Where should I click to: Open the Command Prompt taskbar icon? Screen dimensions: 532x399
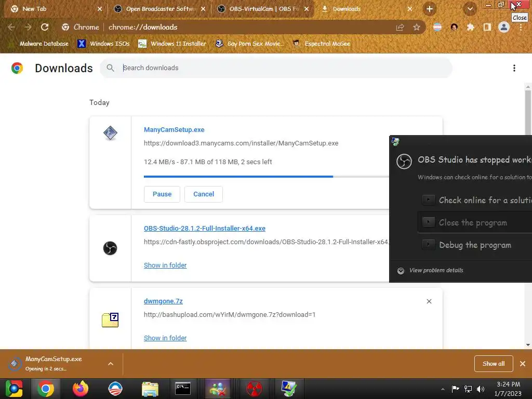(183, 389)
